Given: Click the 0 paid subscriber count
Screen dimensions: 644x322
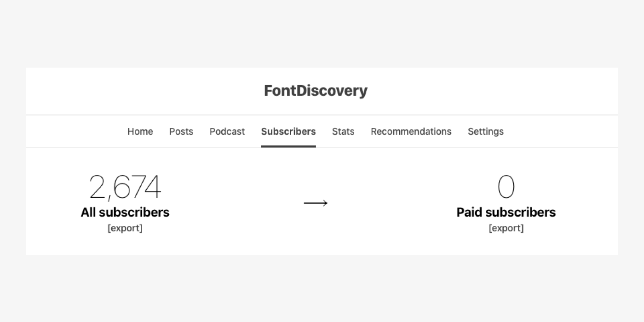Looking at the screenshot, I should (506, 186).
